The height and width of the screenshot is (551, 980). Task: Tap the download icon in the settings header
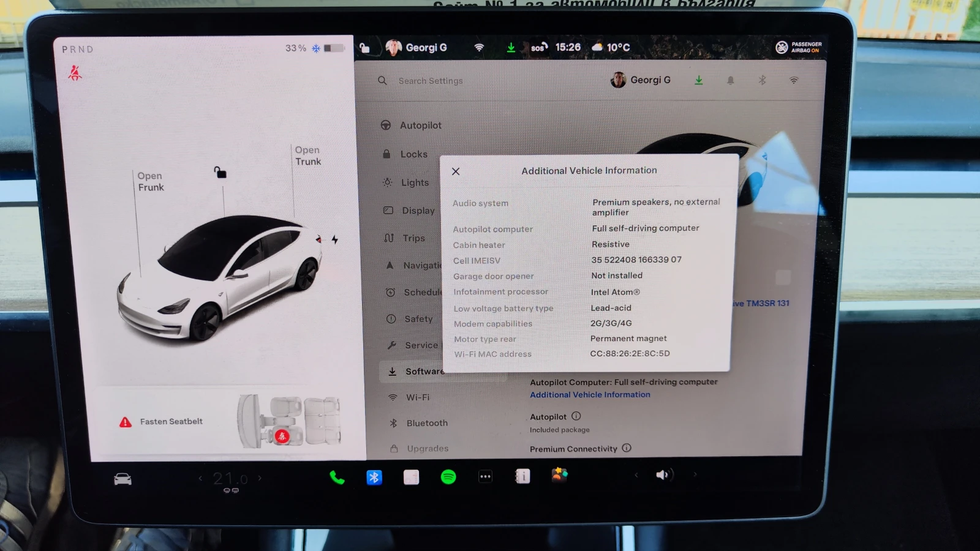point(698,80)
